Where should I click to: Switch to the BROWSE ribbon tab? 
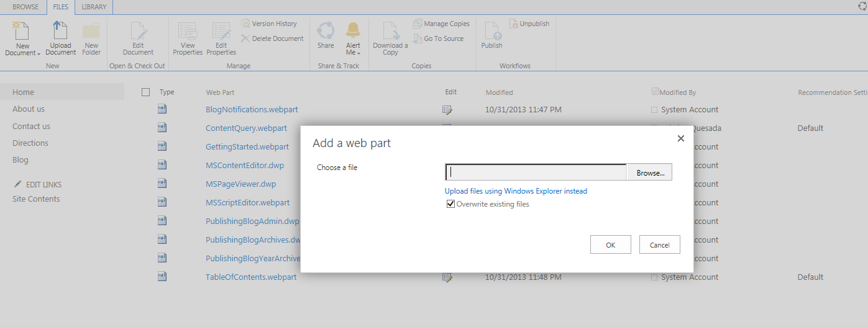coord(25,7)
